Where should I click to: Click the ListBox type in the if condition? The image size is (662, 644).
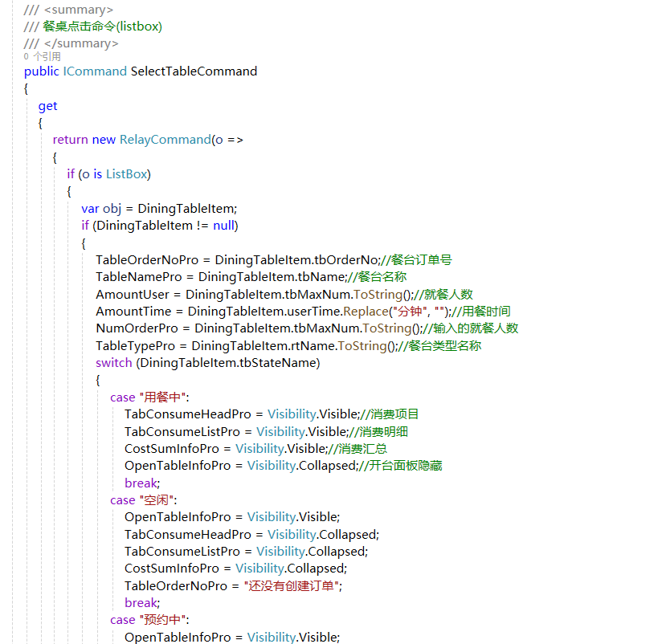click(126, 174)
